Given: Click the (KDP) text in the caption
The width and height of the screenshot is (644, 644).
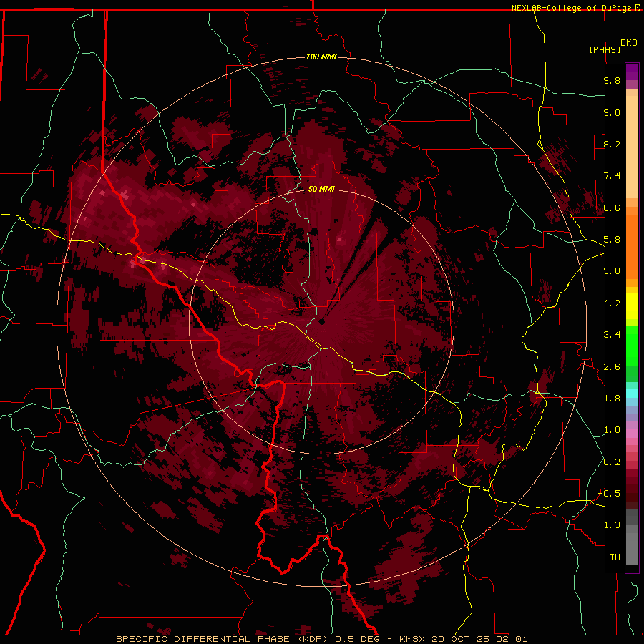Looking at the screenshot, I should (313, 639).
